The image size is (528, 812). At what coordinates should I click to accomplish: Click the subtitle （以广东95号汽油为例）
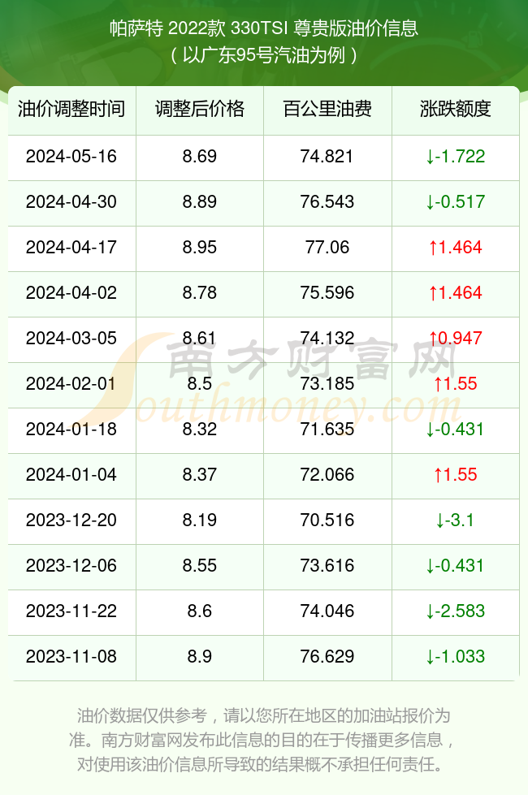click(264, 55)
